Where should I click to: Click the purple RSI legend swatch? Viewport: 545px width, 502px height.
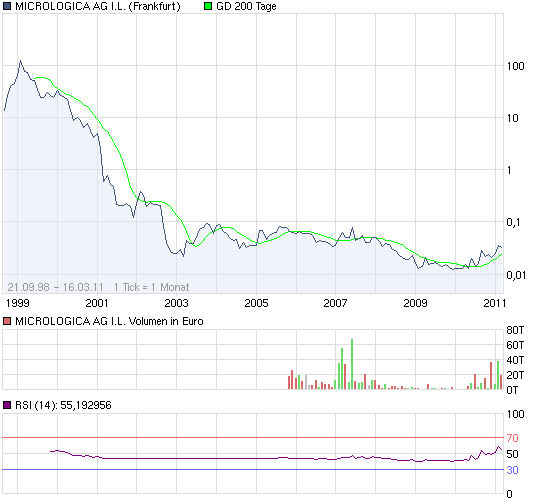pos(7,405)
